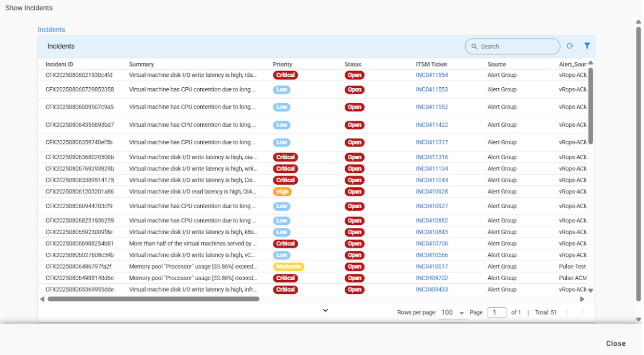Viewport: 644px width, 355px height.
Task: Refresh the incidents list
Action: tap(570, 46)
